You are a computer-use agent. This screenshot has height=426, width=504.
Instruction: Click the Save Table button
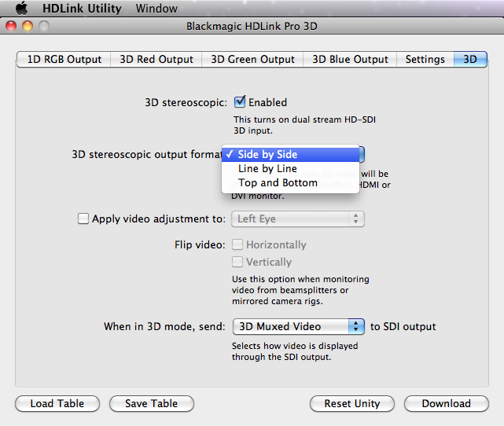coord(152,403)
